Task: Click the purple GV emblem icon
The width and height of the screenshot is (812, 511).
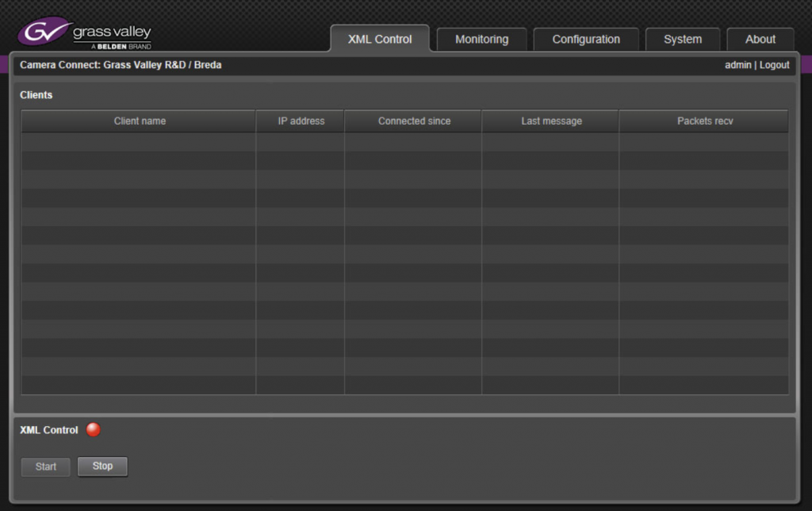Action: pos(41,31)
